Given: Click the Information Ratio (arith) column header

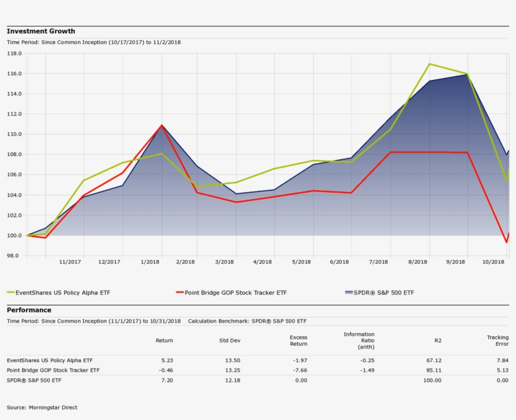Looking at the screenshot, I should [x=359, y=340].
